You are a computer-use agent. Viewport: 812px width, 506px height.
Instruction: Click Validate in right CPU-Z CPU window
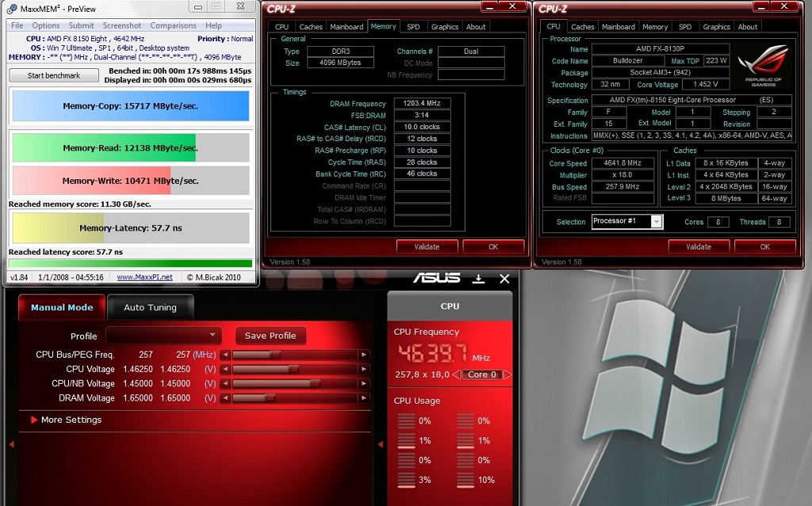pyautogui.click(x=699, y=247)
